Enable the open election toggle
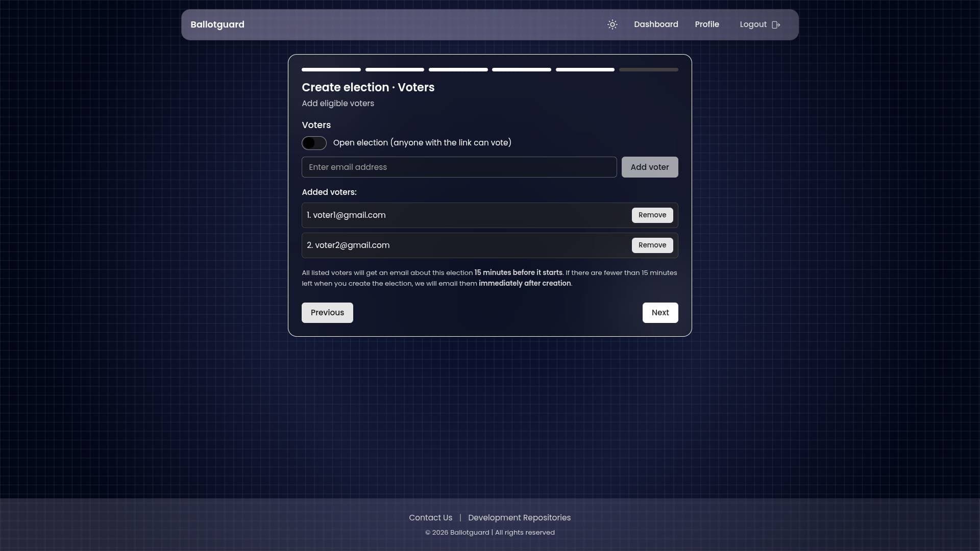This screenshot has width=980, height=551. pos(314,143)
